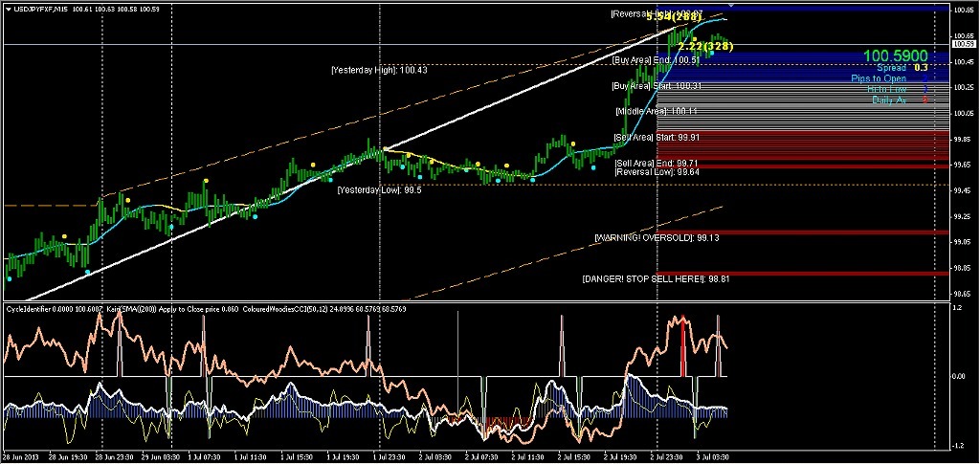980x464 pixels.
Task: Click the -1.2 indicator scale value
Action: click(958, 446)
